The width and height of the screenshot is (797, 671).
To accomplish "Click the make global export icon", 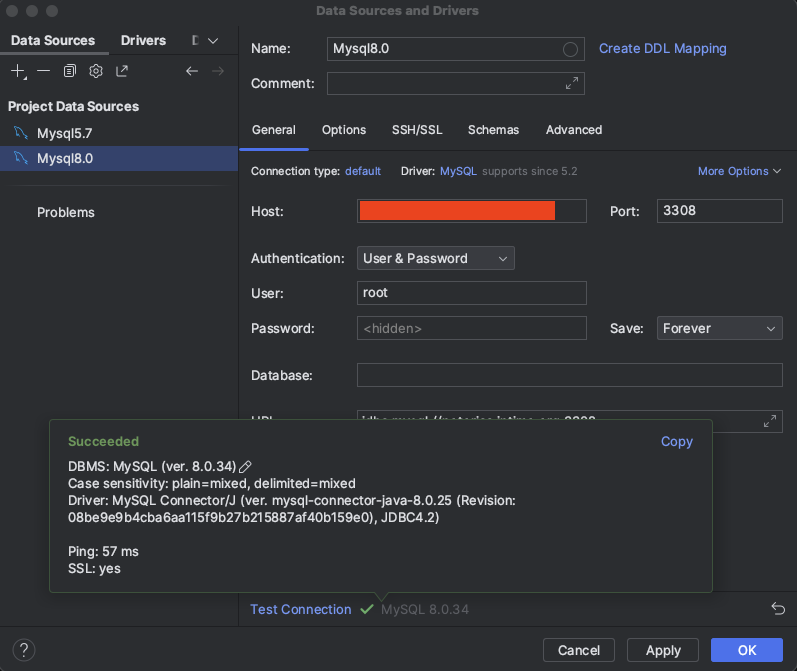I will tap(122, 71).
